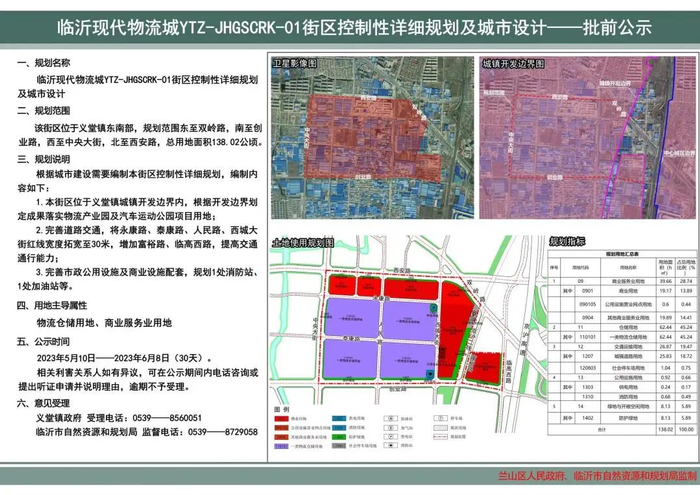This screenshot has width=700, height=495.
Task: Click the 规划范围 dashed-line legend symbol
Action: click(440, 437)
